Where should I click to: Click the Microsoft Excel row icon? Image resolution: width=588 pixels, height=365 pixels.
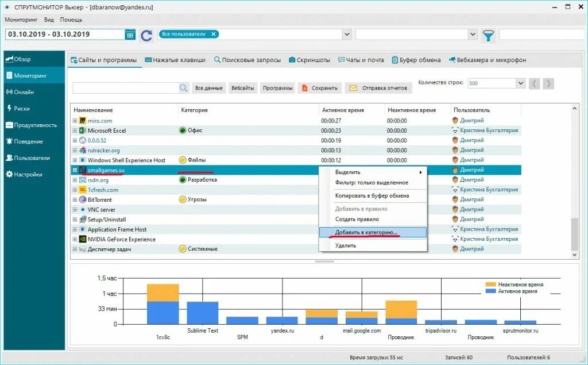point(83,130)
